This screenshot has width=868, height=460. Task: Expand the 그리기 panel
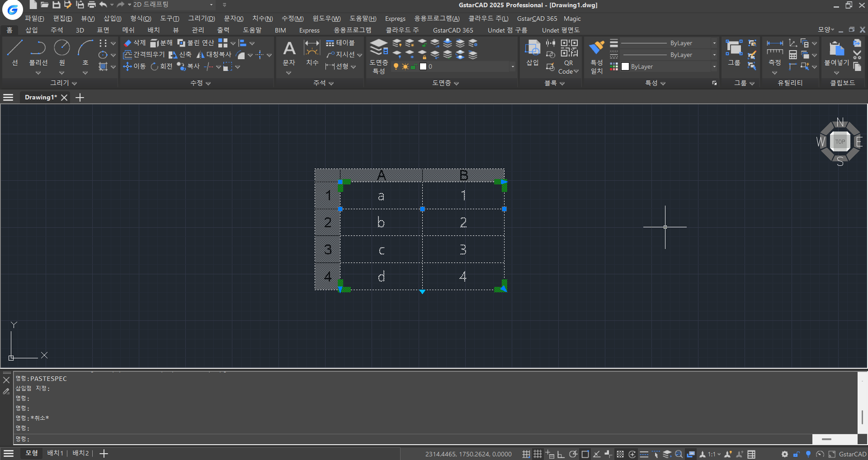[63, 83]
